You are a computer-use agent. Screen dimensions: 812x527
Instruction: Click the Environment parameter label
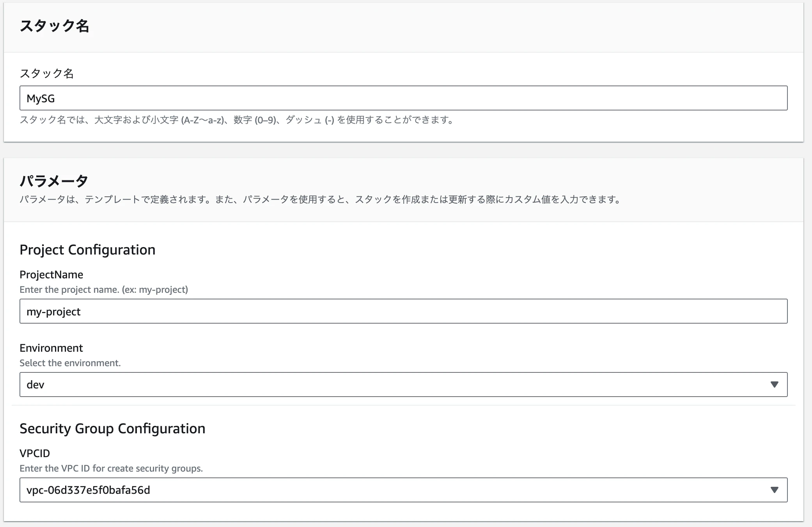(x=51, y=348)
